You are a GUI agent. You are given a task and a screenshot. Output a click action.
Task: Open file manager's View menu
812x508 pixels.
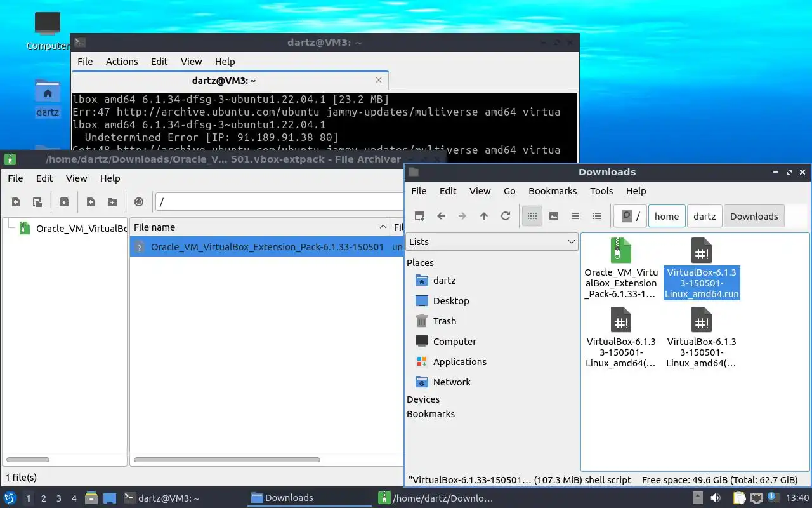pos(480,191)
